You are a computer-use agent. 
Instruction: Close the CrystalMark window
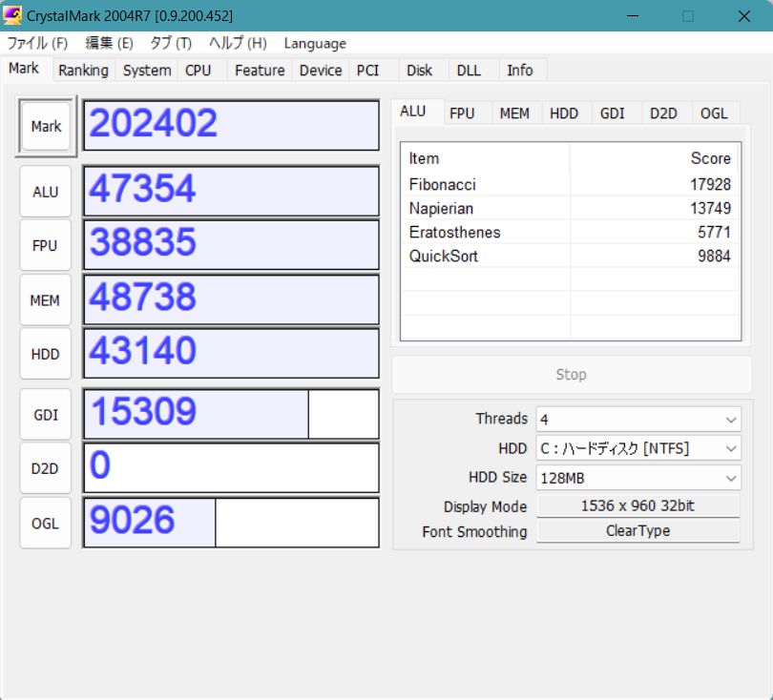coord(744,16)
